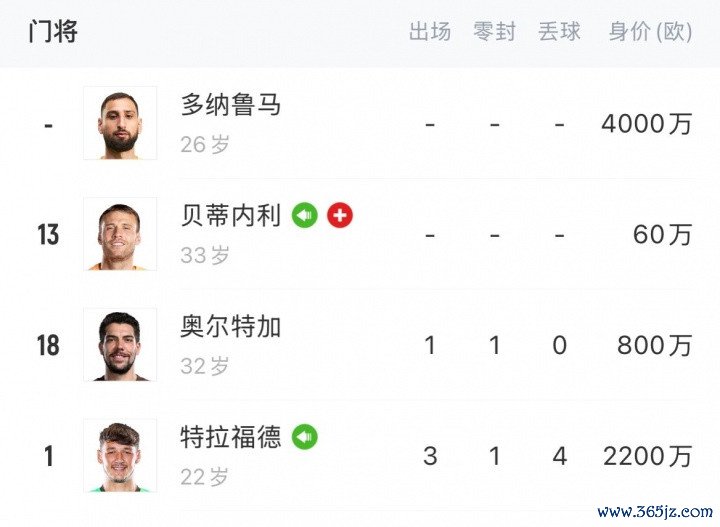The height and width of the screenshot is (527, 720).
Task: Click 4000万 market value
Action: (647, 123)
